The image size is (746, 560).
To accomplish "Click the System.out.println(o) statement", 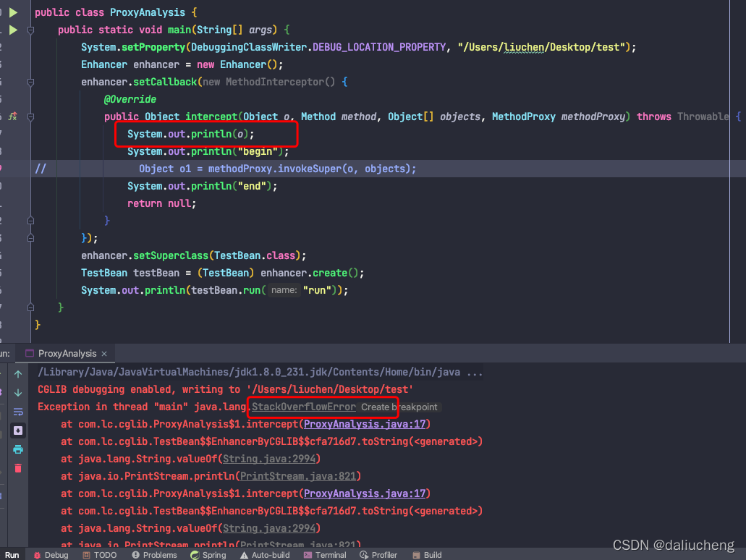I will coord(191,134).
